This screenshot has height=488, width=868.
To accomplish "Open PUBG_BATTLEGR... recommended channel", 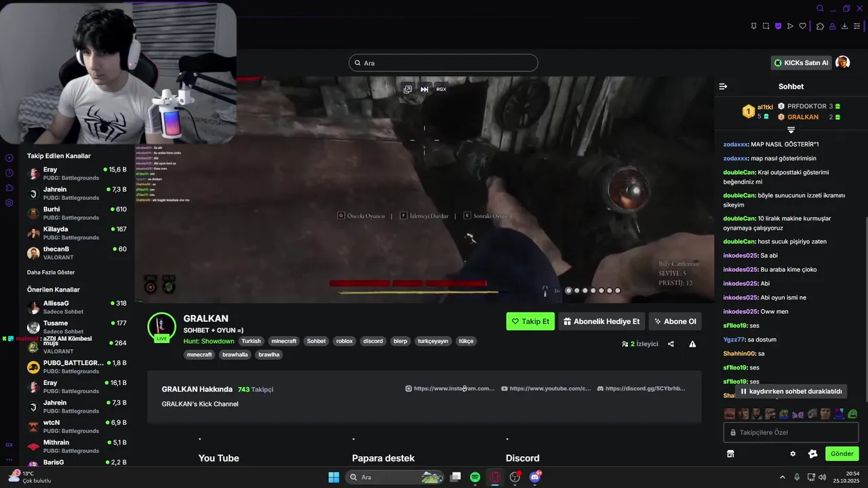I will [77, 367].
